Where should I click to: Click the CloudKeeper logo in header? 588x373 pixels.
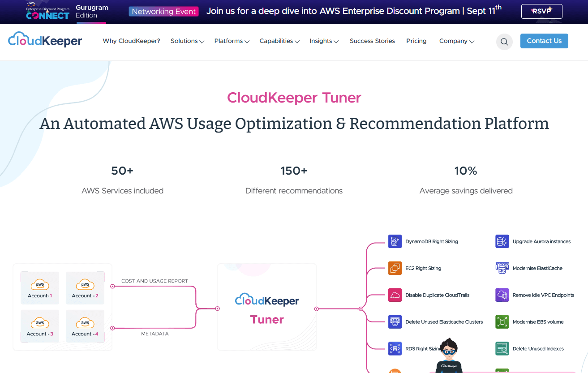[x=45, y=40]
